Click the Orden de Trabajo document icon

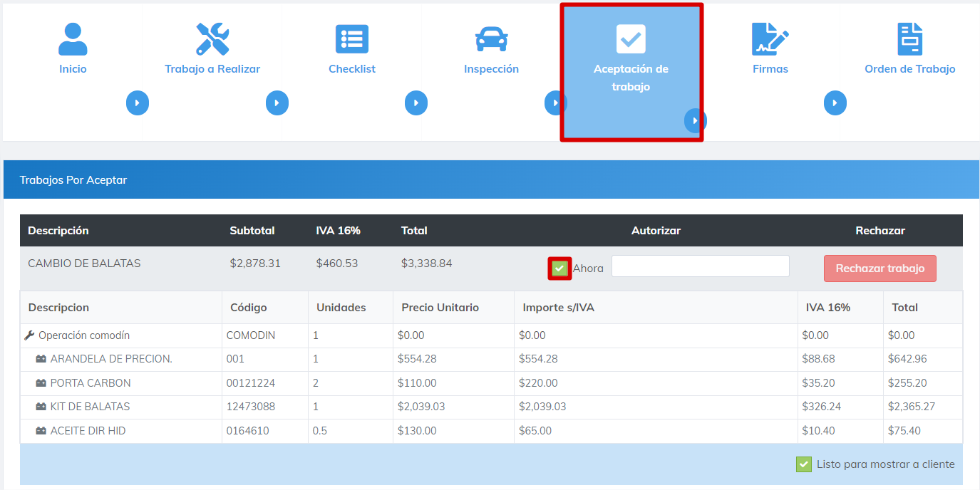[909, 39]
